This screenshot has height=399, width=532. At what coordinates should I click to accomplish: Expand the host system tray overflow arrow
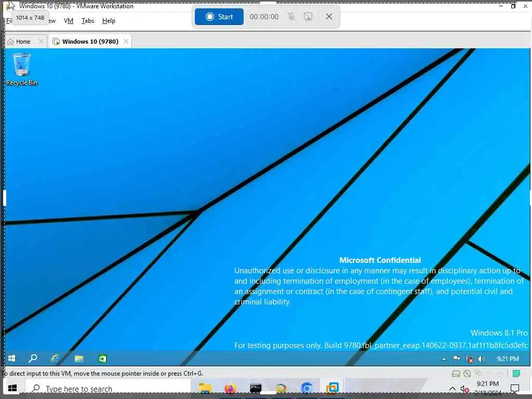tap(453, 389)
